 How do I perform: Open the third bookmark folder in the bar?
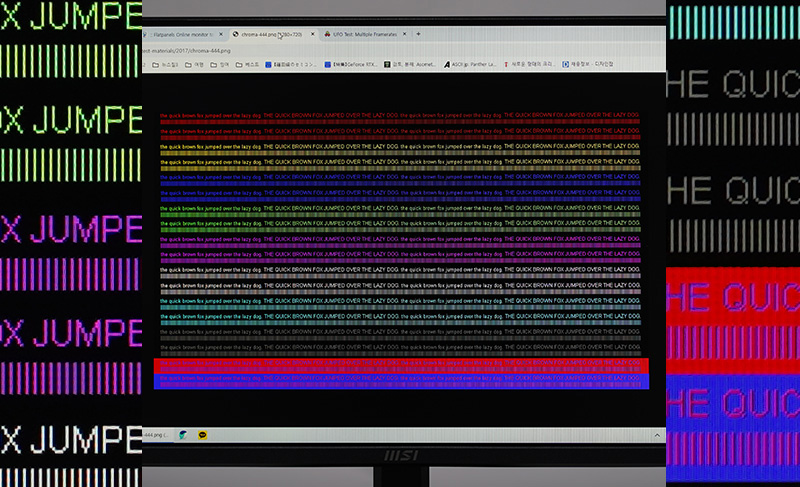tap(220, 65)
